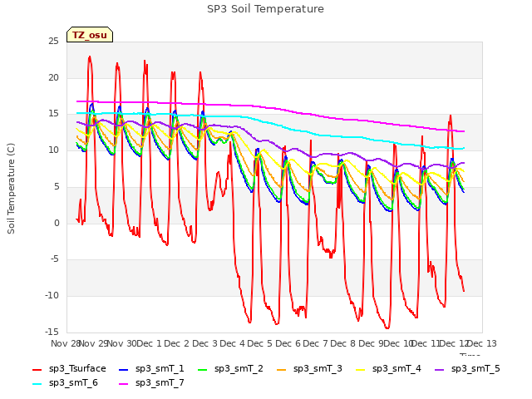Screen dimensions: 532x399
Task: Click the 10 y-axis tick label
Action: coord(53,150)
